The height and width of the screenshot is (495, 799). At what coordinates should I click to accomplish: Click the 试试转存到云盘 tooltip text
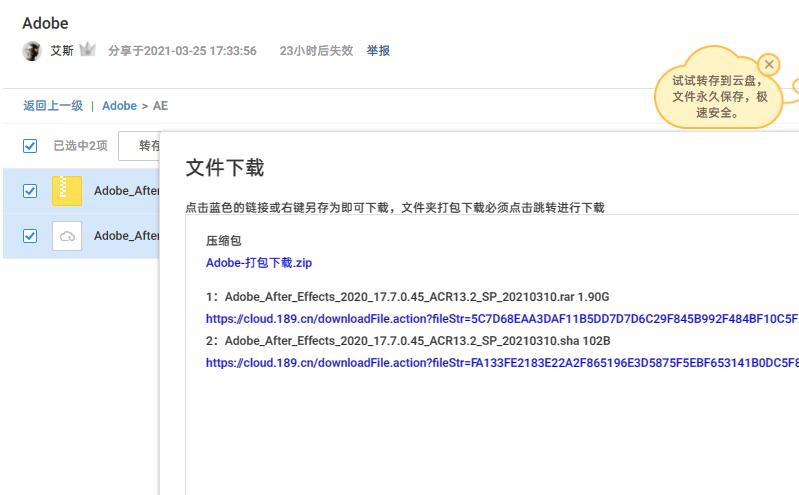(x=720, y=96)
